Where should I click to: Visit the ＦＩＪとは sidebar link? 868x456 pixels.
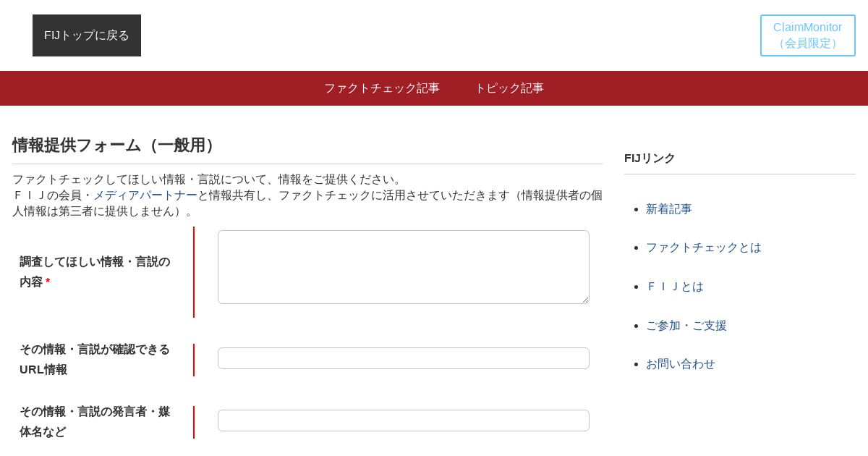point(674,287)
